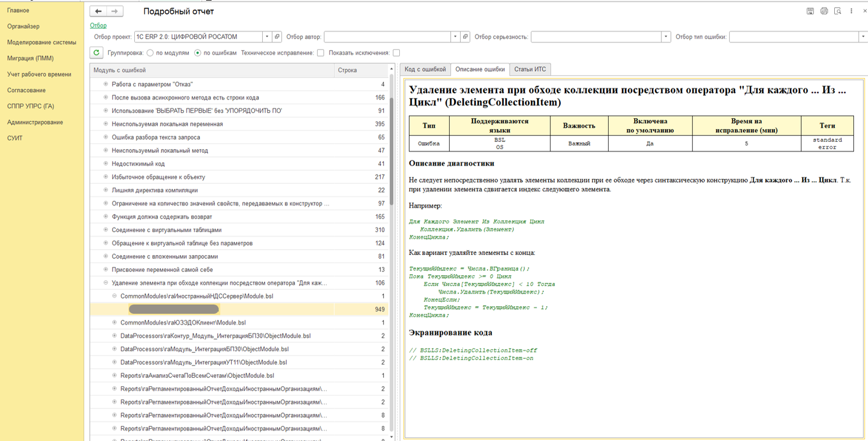Image resolution: width=868 pixels, height=441 pixels.
Task: Select the highlighted row with line 949
Action: (x=239, y=309)
